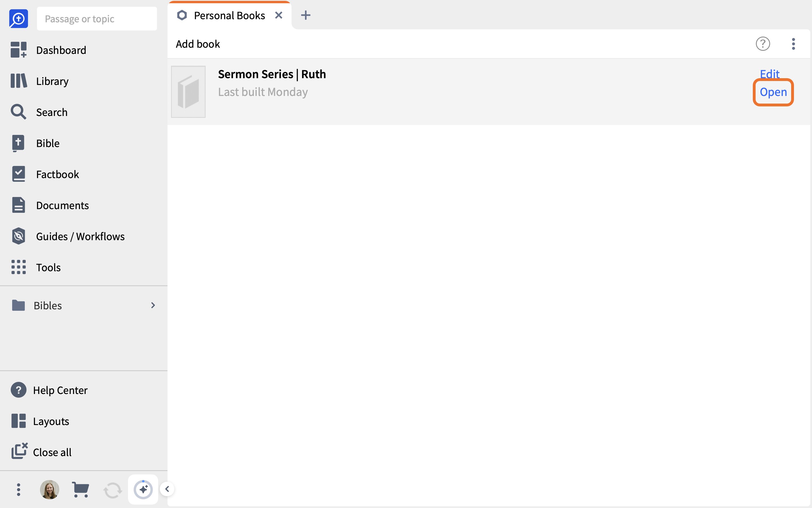Click the Close all icon
This screenshot has width=812, height=508.
tap(19, 451)
